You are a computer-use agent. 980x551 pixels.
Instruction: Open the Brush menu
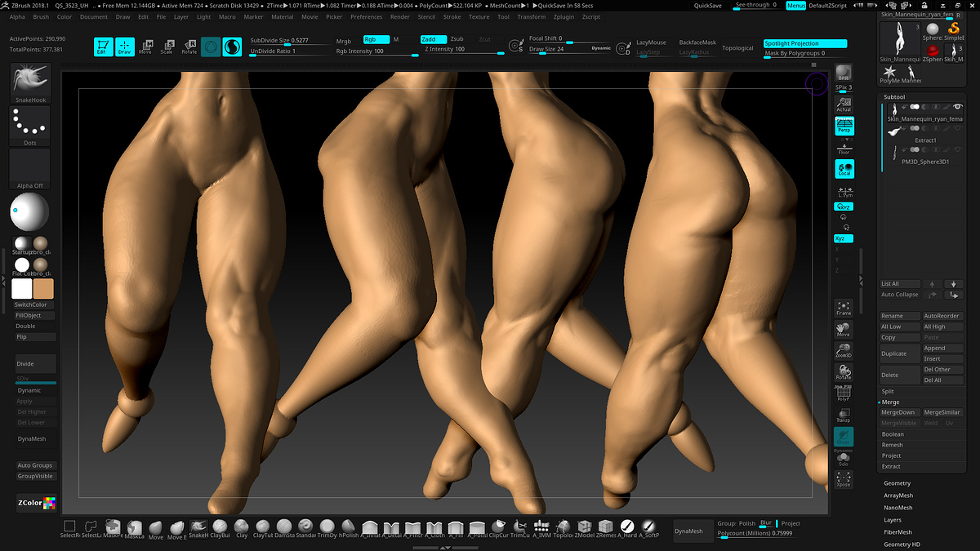(x=41, y=16)
